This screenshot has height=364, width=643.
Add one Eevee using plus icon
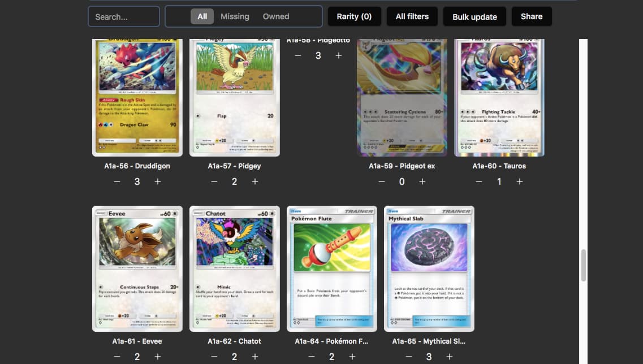(x=158, y=357)
